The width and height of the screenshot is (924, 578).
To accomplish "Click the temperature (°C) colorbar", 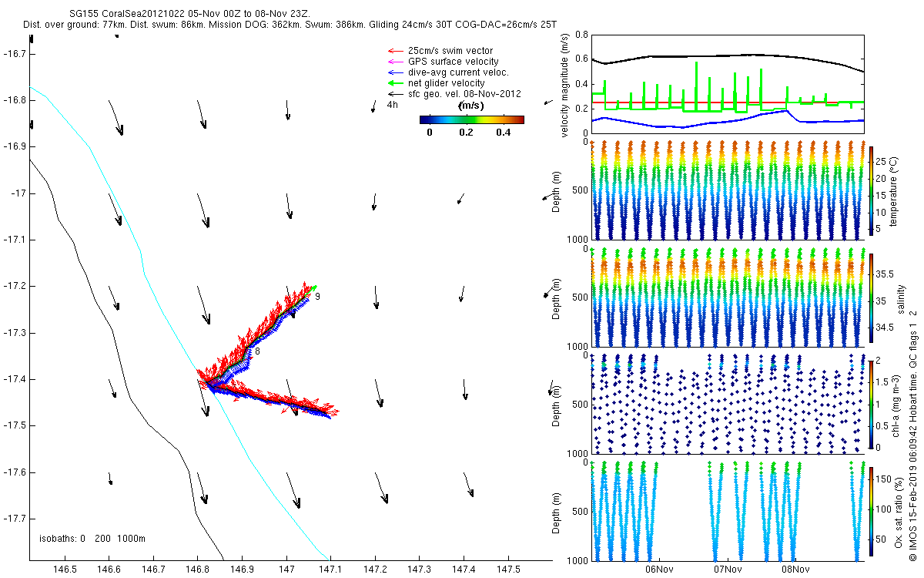I will 871,190.
